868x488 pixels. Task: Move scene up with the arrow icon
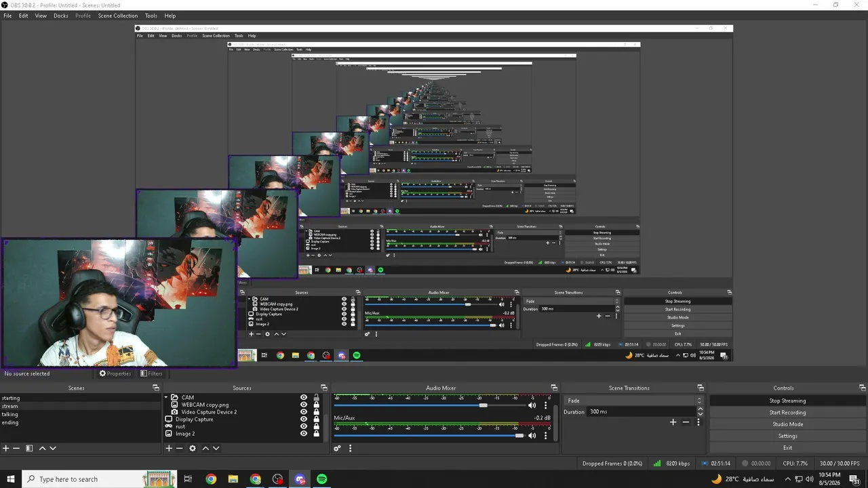(x=42, y=448)
